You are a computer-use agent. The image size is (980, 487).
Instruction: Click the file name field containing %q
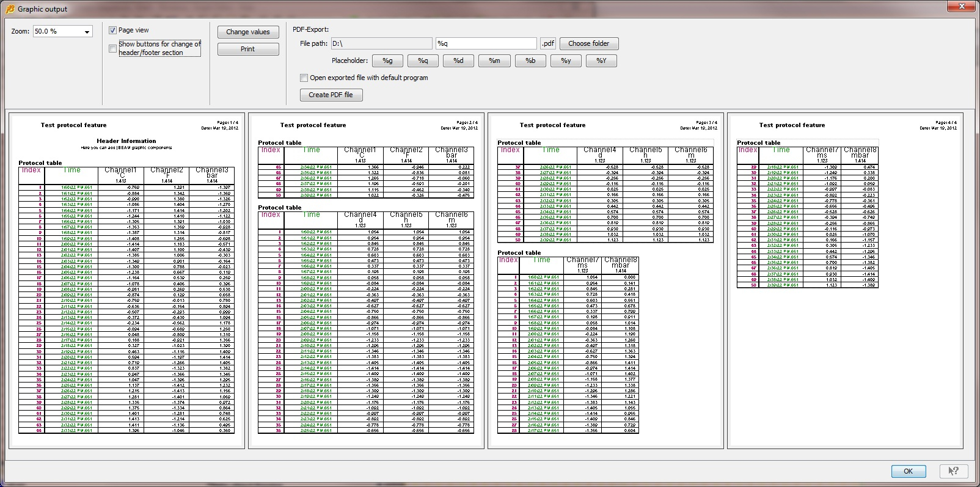[486, 43]
